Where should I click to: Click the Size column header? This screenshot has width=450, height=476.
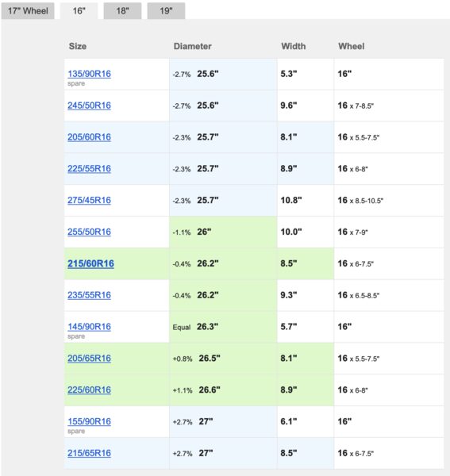(x=78, y=46)
